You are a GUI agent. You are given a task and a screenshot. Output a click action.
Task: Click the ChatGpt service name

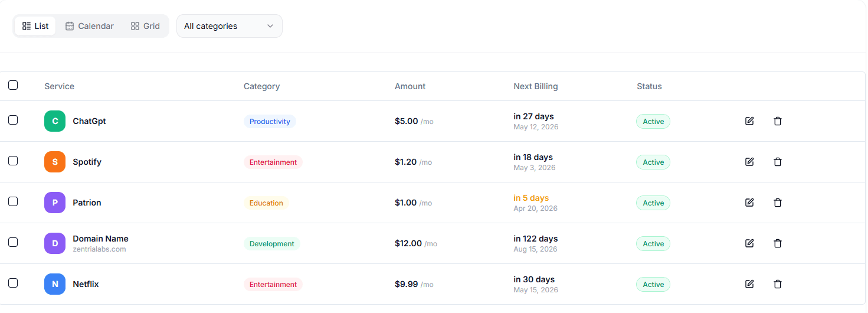pyautogui.click(x=89, y=121)
